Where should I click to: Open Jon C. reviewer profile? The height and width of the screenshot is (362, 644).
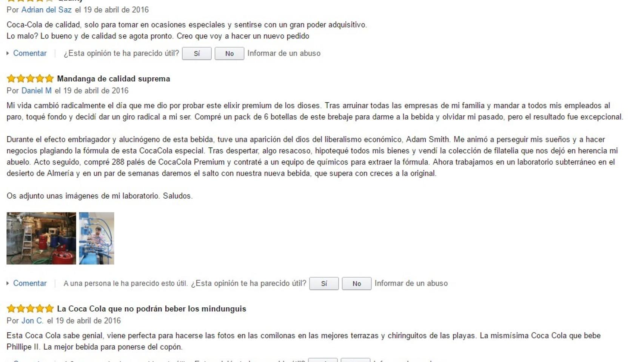[x=32, y=321]
